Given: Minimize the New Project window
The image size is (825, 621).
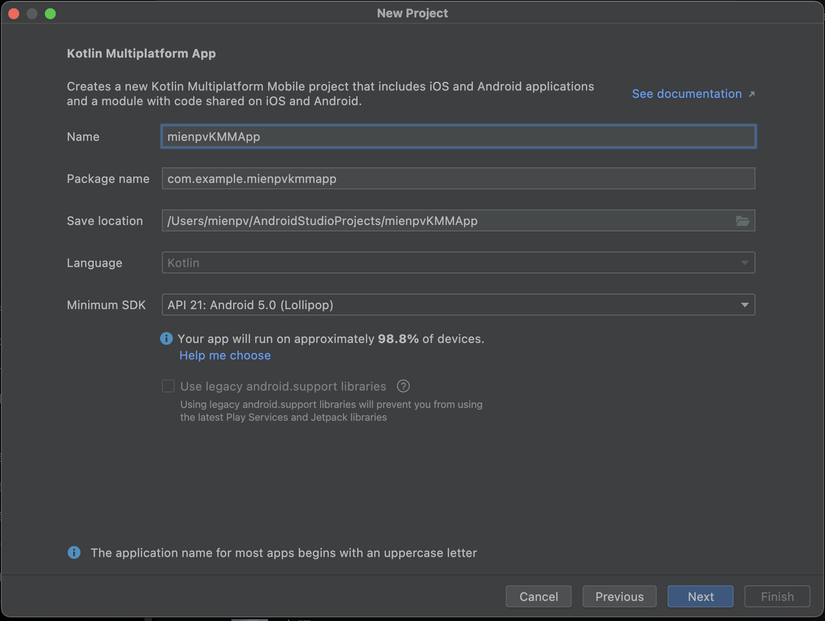Looking at the screenshot, I should click(x=30, y=13).
